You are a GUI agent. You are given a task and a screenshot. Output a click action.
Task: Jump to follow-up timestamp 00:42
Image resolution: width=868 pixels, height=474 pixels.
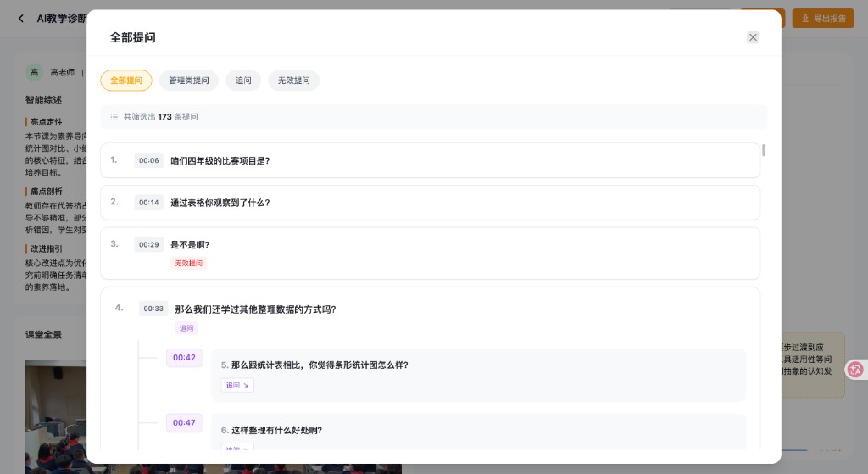click(184, 358)
